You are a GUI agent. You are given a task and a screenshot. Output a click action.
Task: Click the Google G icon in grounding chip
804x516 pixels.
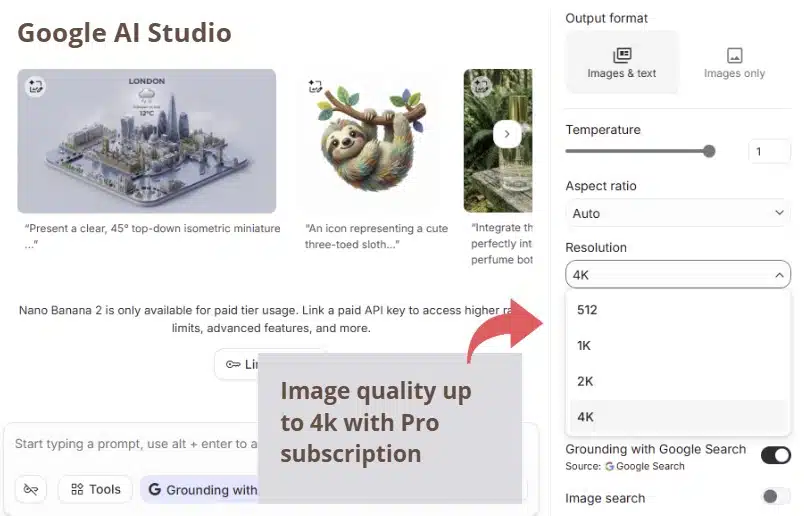tap(155, 489)
